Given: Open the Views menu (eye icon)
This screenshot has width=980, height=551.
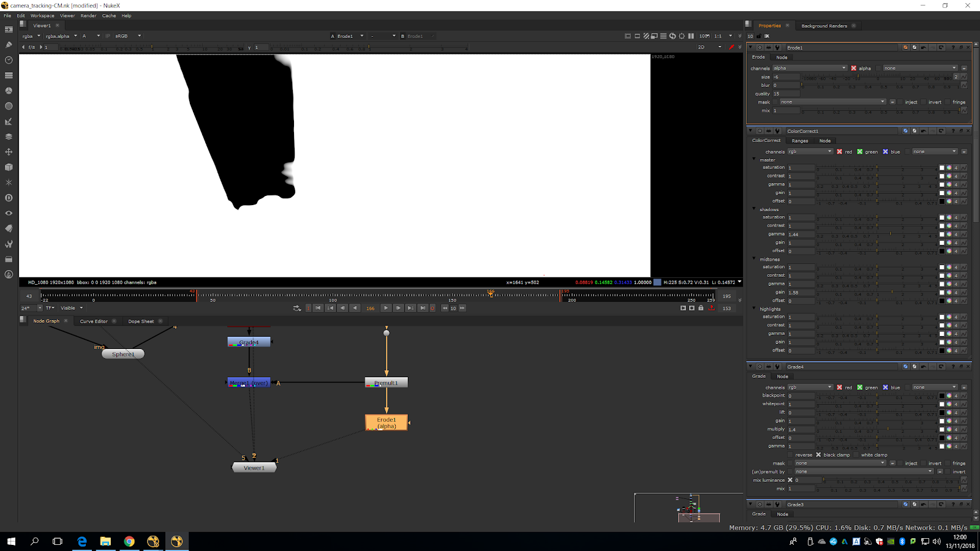Looking at the screenshot, I should coord(9,213).
